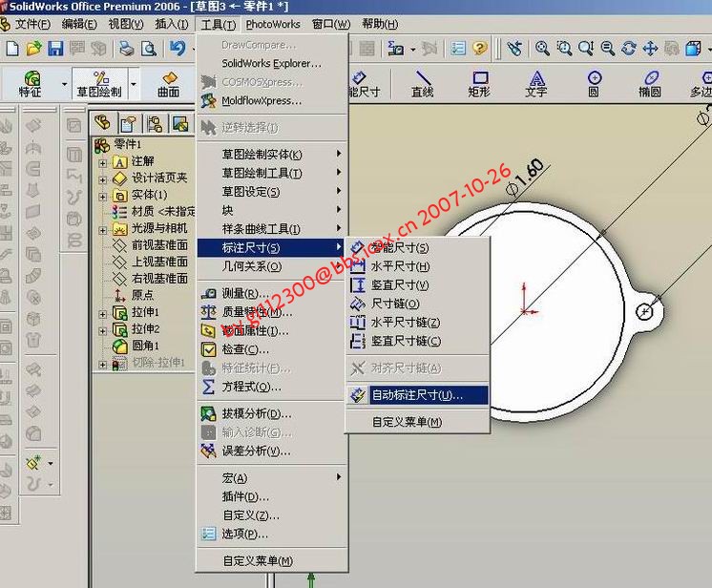Select the Text (文字) sketch tool

click(536, 84)
